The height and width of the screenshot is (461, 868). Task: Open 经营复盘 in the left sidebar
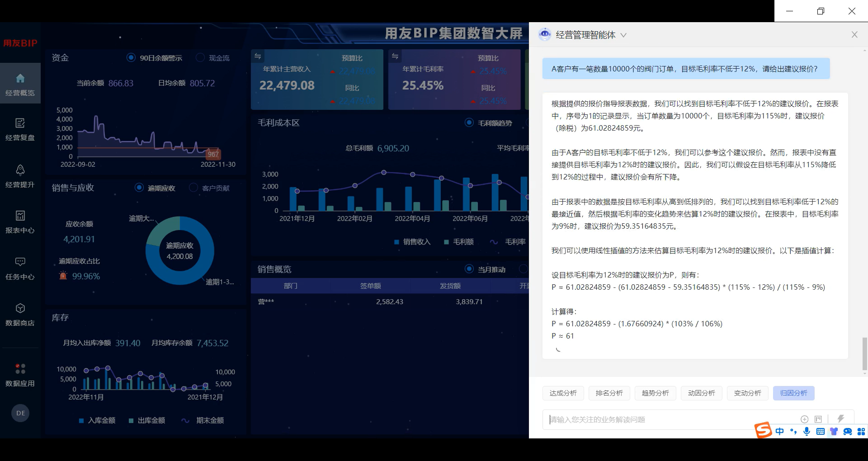[20, 130]
